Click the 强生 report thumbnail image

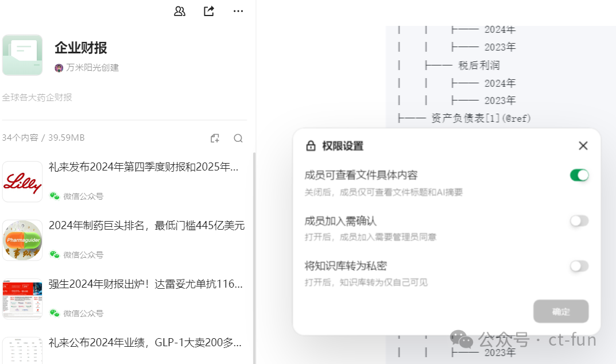pos(22,299)
